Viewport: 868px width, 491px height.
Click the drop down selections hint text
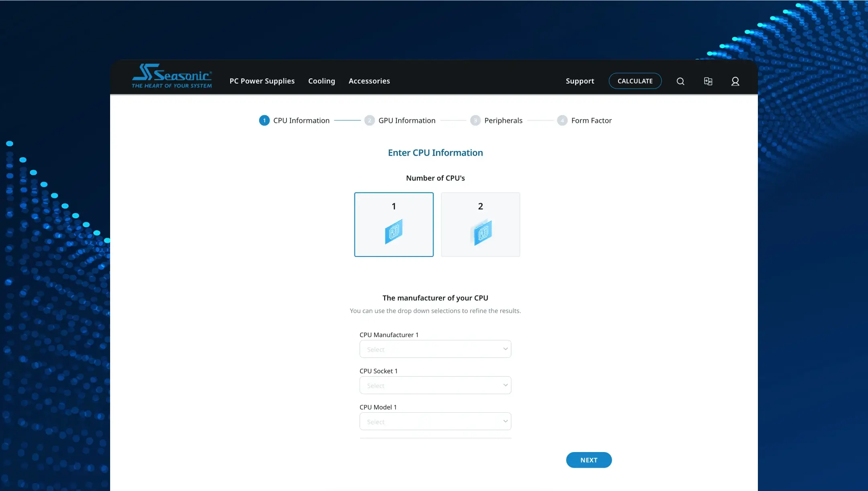[x=435, y=311]
